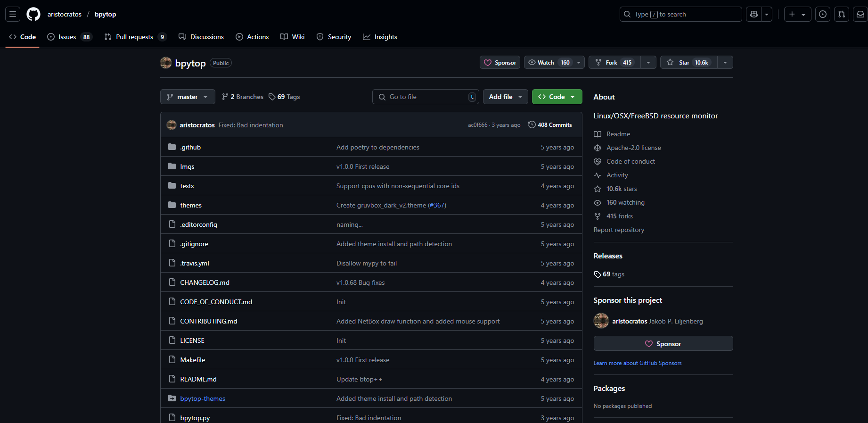Open the .github folder
The image size is (868, 423).
tap(190, 147)
